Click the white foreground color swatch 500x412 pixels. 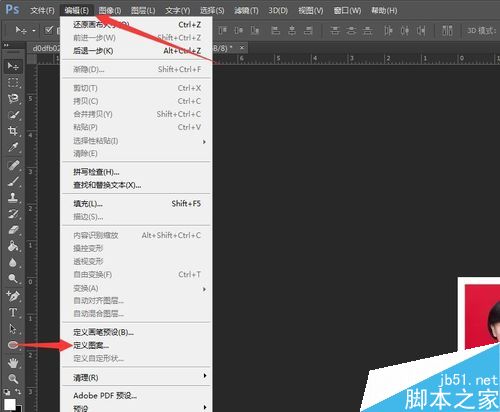(10, 404)
